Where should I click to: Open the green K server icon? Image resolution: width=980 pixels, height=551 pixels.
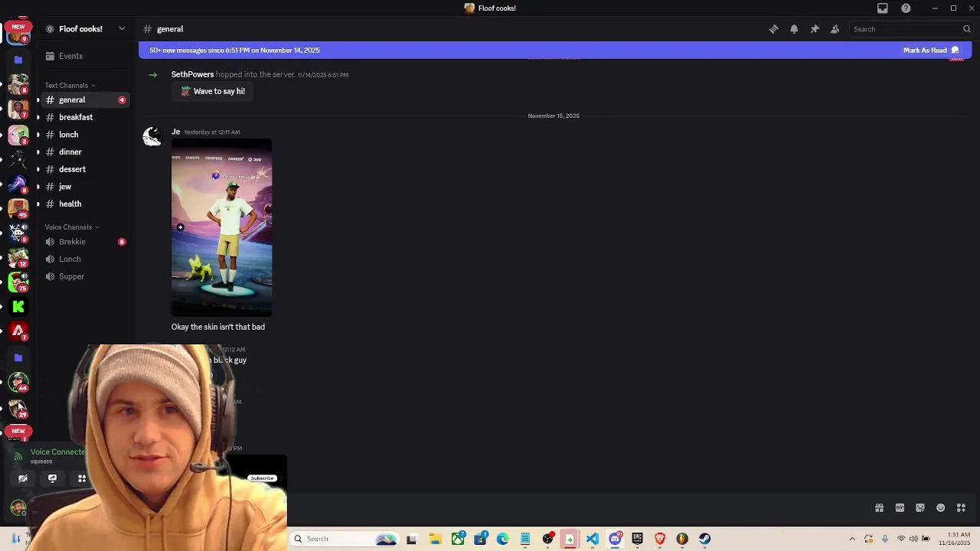point(18,307)
